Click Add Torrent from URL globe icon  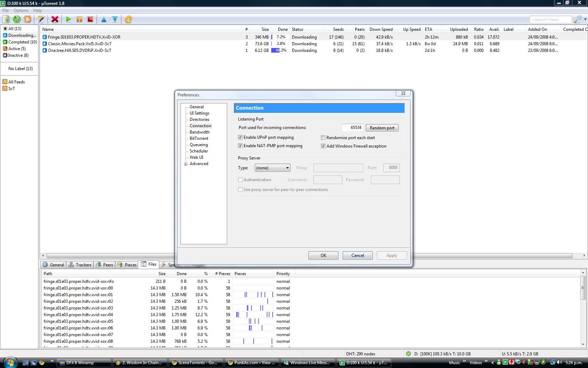coord(17,20)
